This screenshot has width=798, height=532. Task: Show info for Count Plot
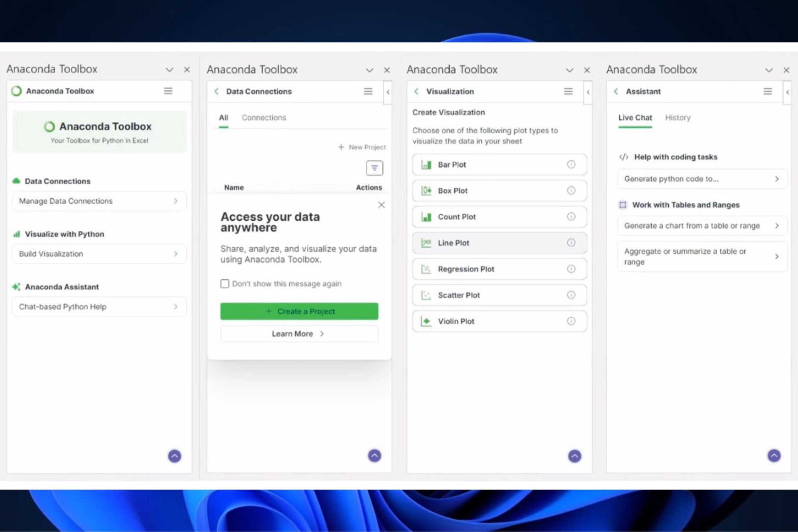[571, 217]
